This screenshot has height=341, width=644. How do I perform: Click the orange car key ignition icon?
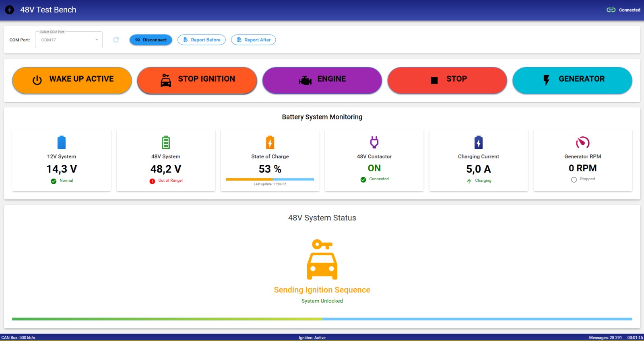(x=322, y=259)
